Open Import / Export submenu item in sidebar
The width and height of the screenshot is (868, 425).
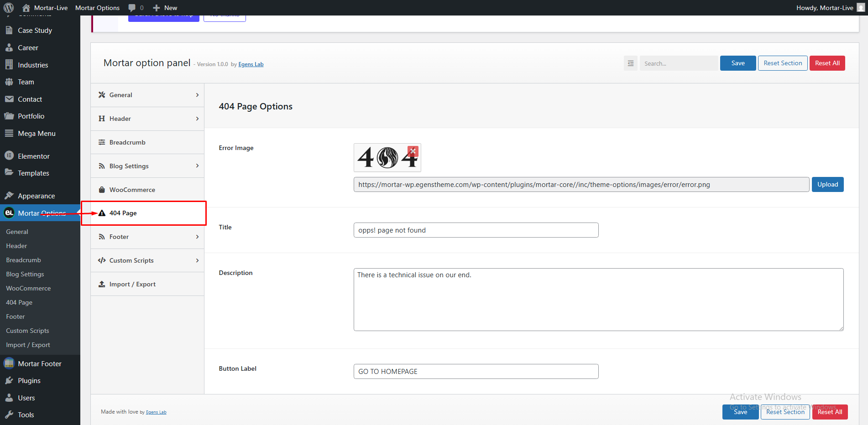28,345
